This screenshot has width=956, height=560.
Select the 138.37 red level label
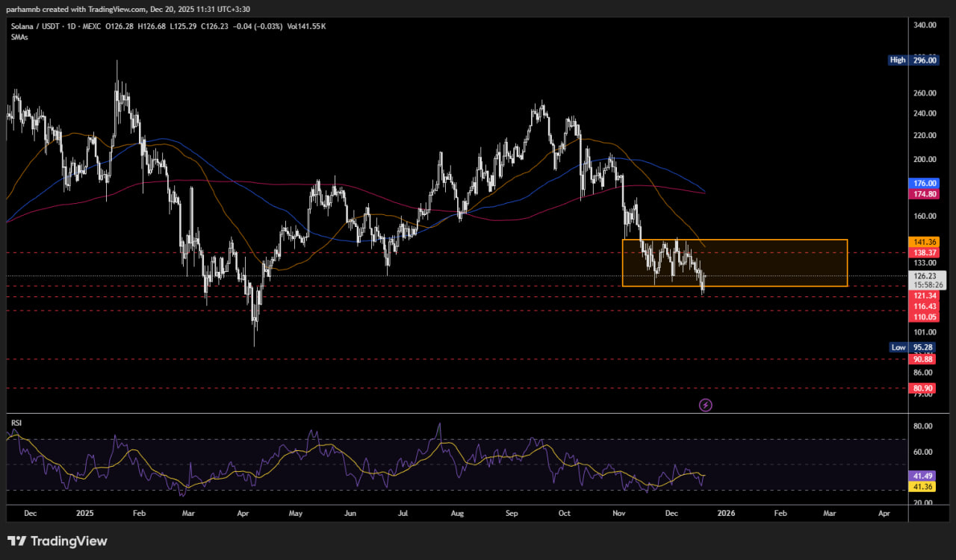[925, 253]
